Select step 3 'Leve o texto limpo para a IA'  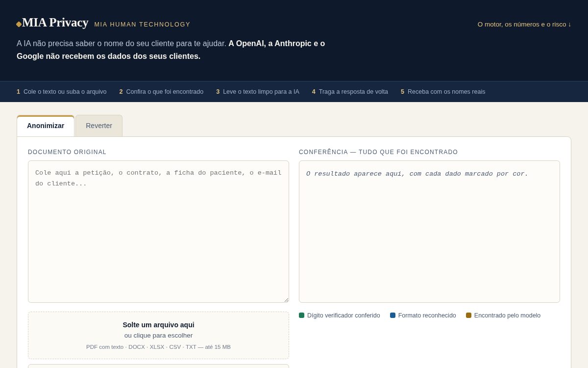tap(258, 92)
